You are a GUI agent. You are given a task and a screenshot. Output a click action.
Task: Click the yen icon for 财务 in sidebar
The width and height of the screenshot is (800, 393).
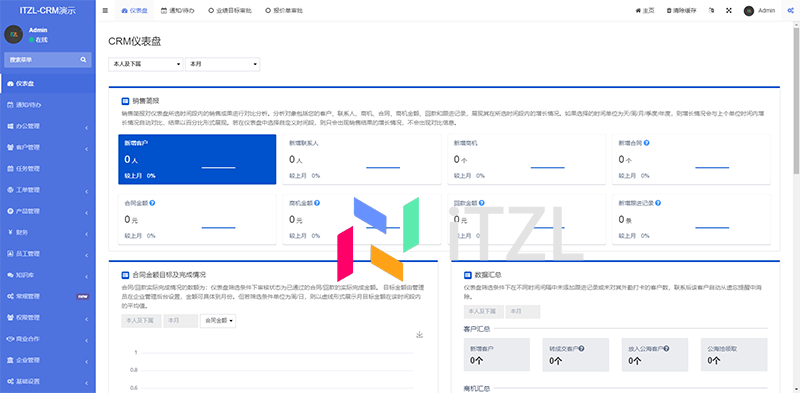(10, 232)
